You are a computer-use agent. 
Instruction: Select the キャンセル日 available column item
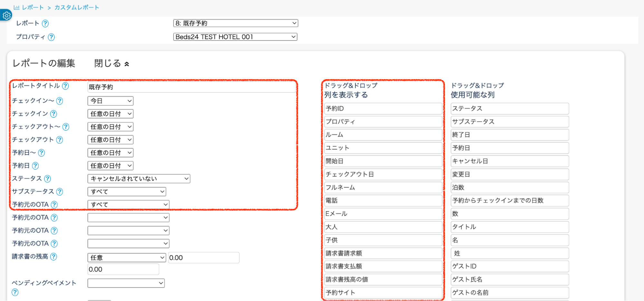[x=509, y=161]
